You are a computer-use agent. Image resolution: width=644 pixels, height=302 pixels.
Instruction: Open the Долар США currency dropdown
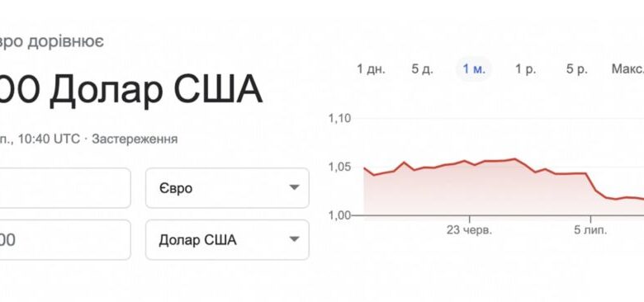coord(227,239)
